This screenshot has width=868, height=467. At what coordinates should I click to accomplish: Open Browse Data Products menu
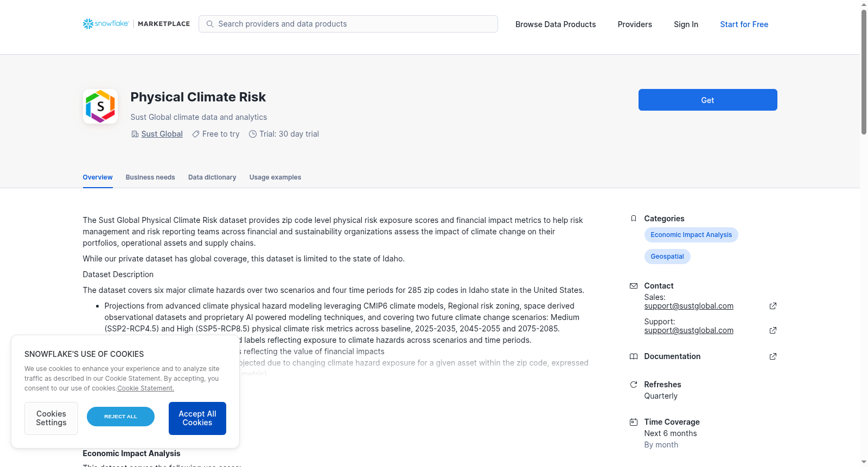pyautogui.click(x=556, y=24)
